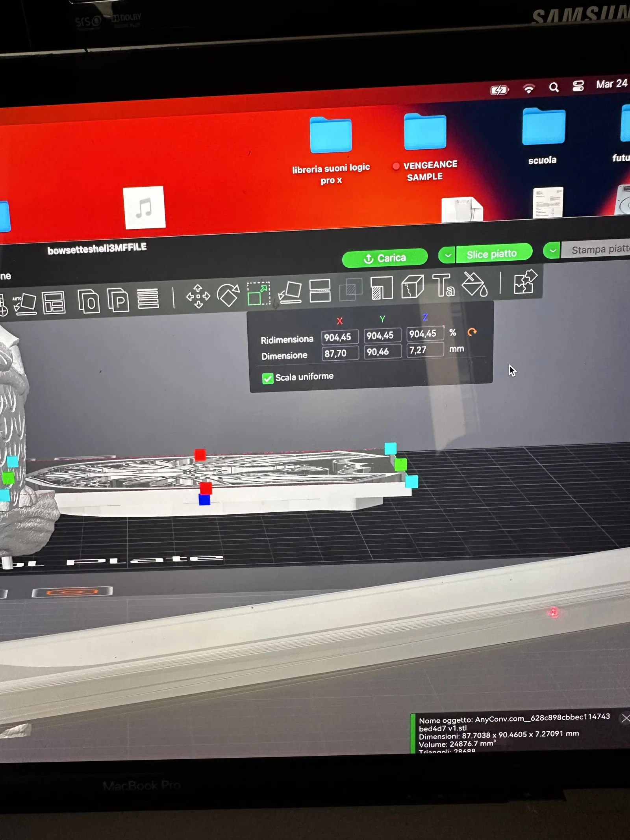Check the Wi-Fi status icon
This screenshot has height=840, width=630.
pos(529,89)
